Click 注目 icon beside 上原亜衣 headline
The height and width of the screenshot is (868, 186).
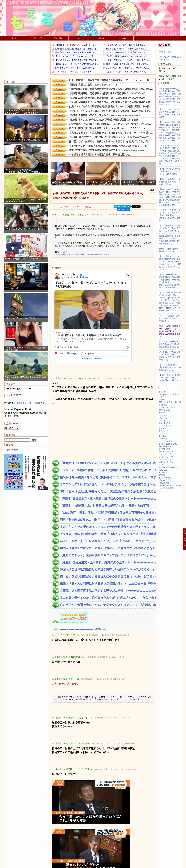(56, 534)
